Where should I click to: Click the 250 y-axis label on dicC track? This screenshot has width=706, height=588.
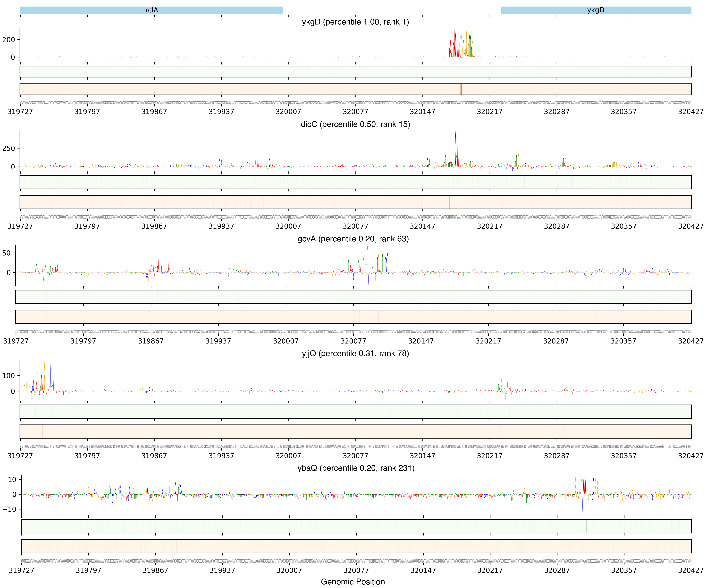click(x=9, y=148)
